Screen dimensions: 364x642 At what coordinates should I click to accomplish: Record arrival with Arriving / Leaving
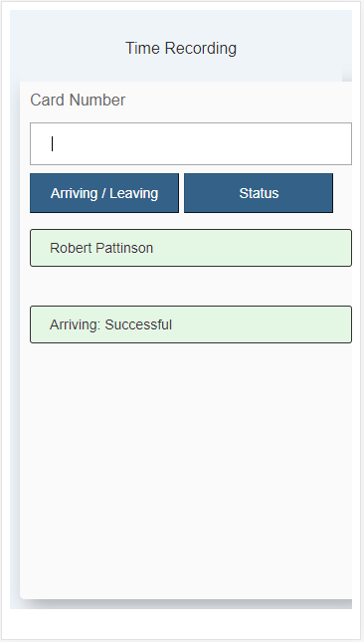tap(104, 193)
